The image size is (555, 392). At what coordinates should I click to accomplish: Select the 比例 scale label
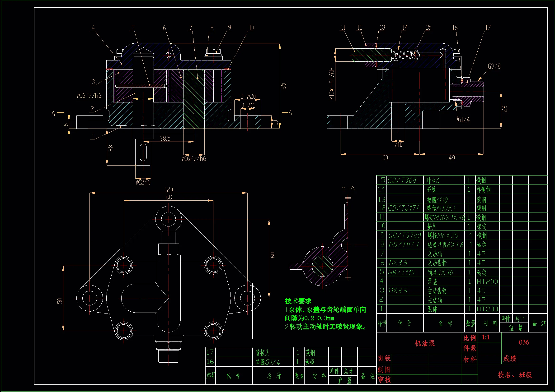tap(470, 338)
